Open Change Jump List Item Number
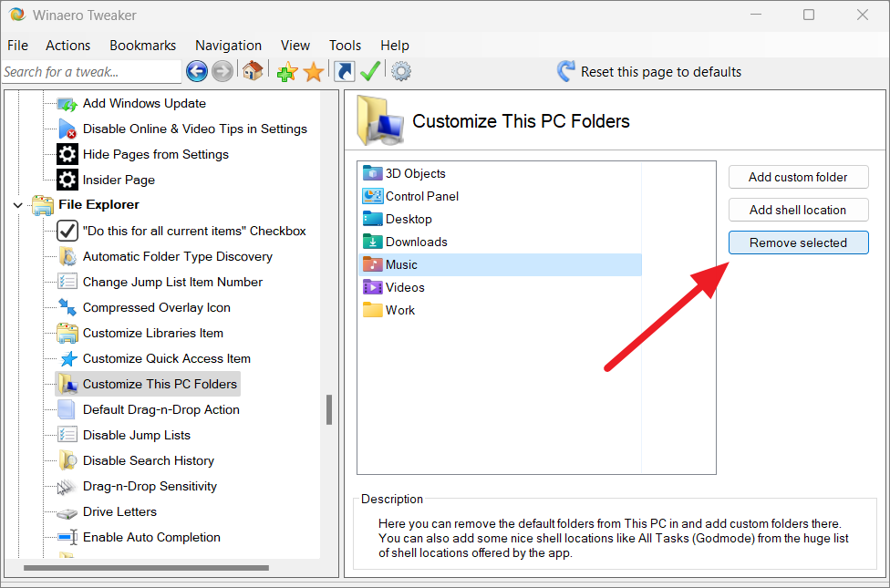This screenshot has width=890, height=588. click(x=172, y=282)
